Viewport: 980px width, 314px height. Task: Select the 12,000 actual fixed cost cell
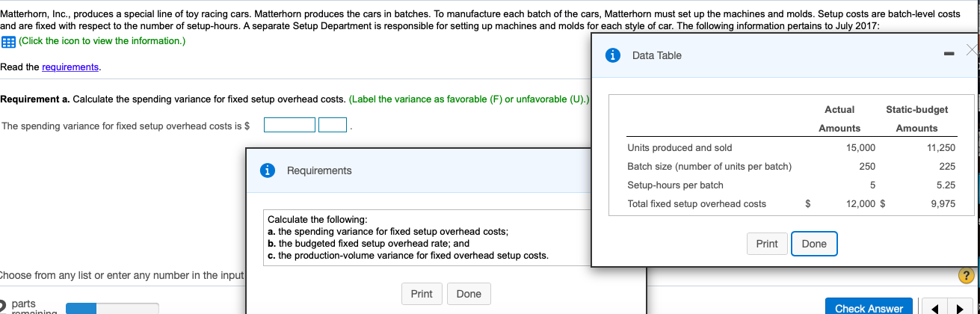[x=861, y=203]
